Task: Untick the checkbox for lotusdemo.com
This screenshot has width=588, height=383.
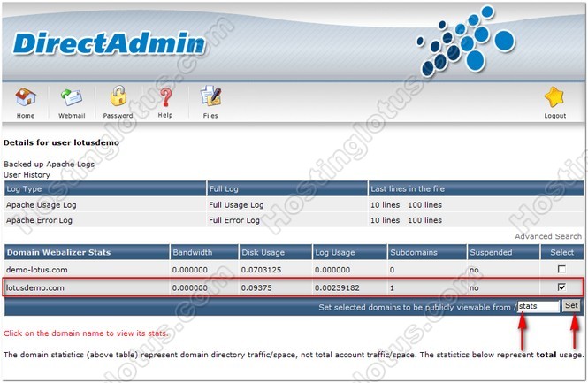Action: click(x=561, y=287)
